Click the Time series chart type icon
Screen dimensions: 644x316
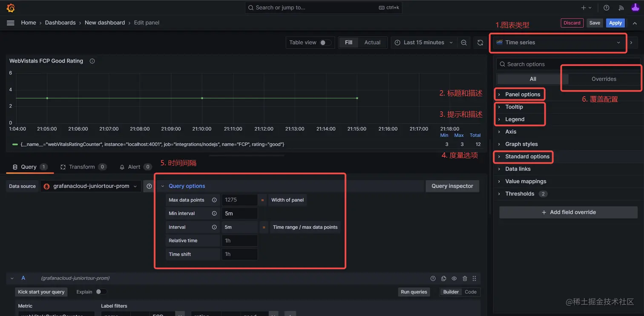500,42
